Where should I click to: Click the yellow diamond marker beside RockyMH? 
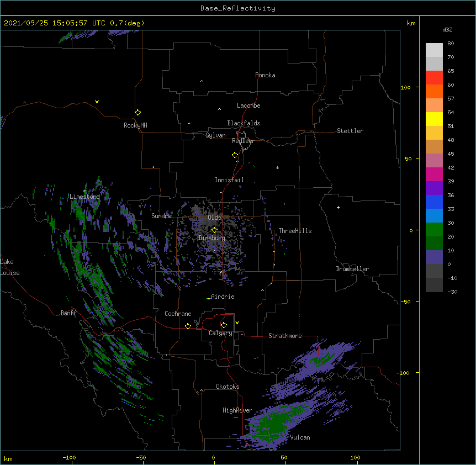pyautogui.click(x=138, y=113)
